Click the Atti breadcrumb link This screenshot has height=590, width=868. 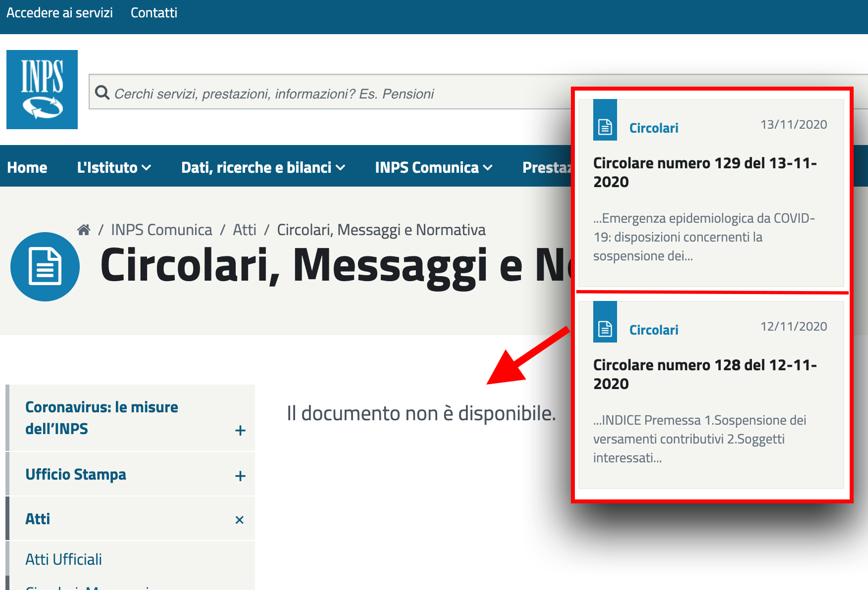[x=245, y=230]
